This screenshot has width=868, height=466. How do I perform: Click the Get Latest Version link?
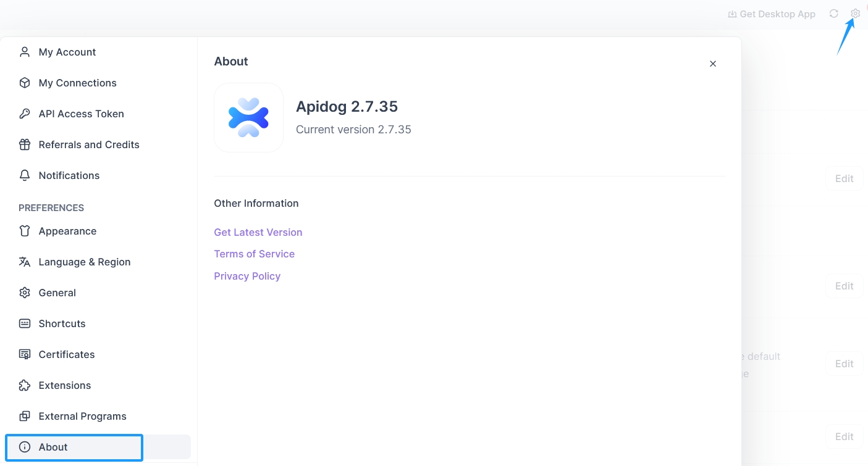(258, 232)
